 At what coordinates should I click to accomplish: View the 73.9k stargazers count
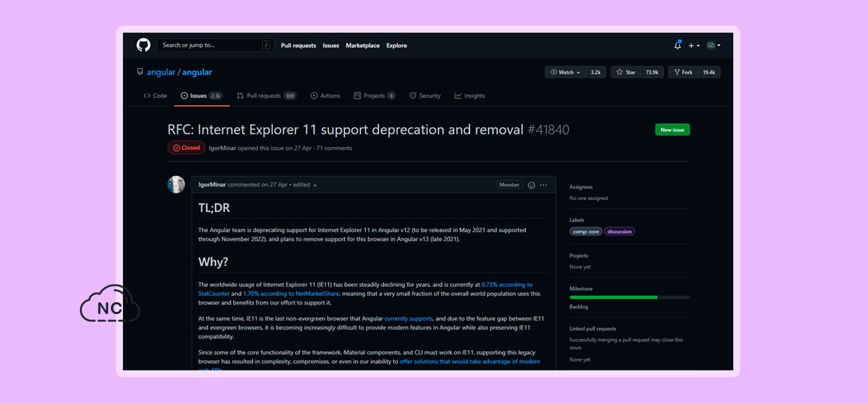pos(652,72)
